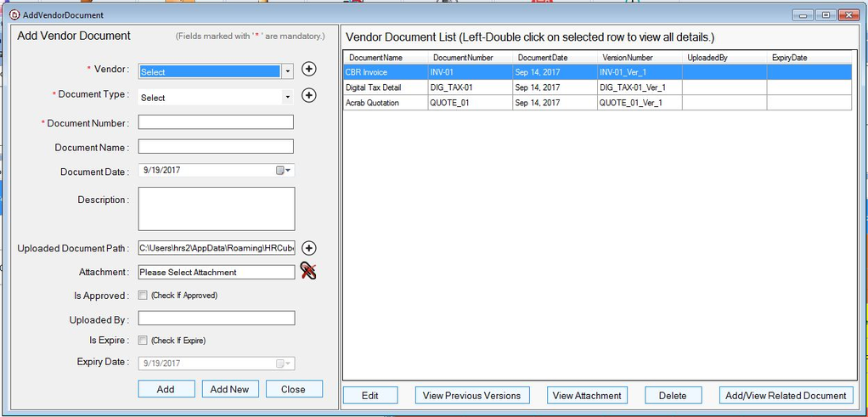Click Sep 14, 2017 in Digital Tax Detail row

(x=555, y=87)
